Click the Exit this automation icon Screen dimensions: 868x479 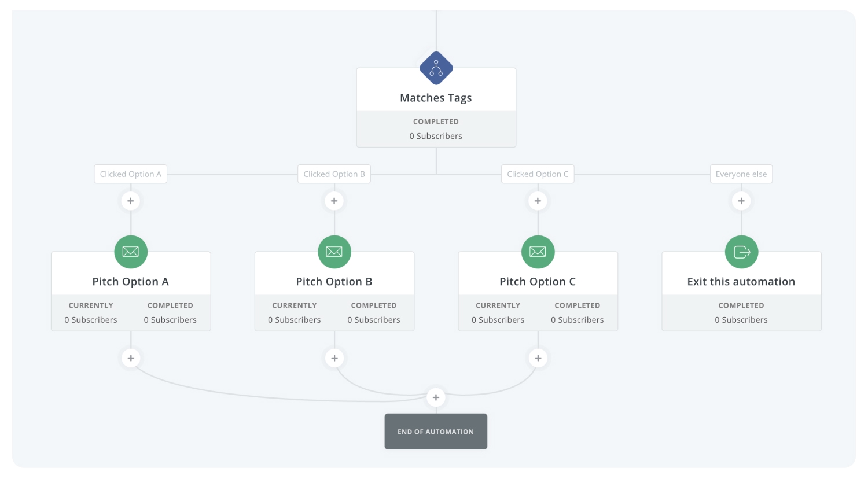point(742,252)
